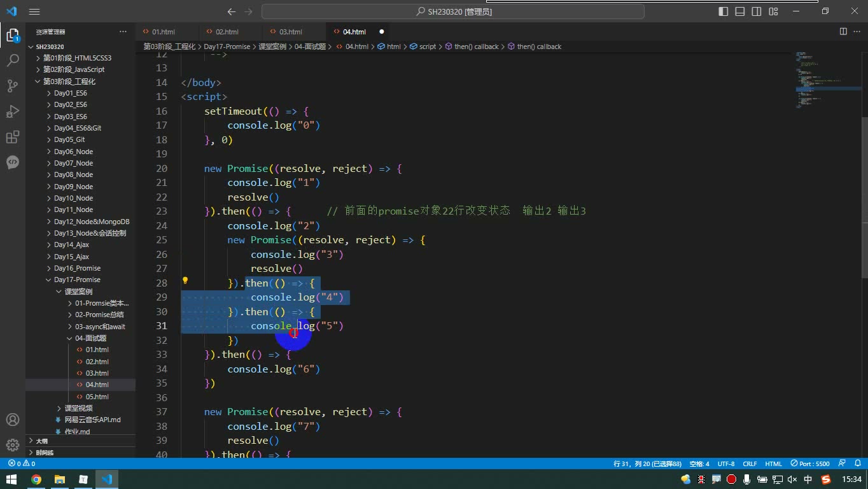868x489 pixels.
Task: Click the CRLF line ending status item
Action: [750, 464]
